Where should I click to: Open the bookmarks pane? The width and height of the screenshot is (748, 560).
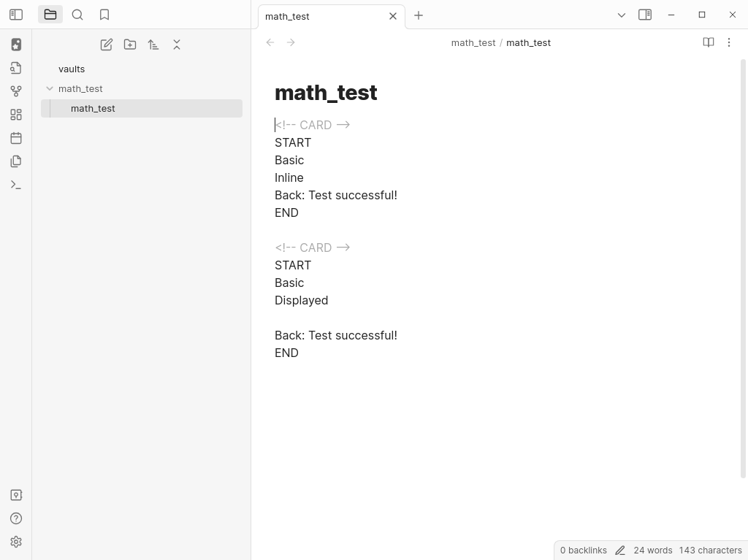coord(104,15)
